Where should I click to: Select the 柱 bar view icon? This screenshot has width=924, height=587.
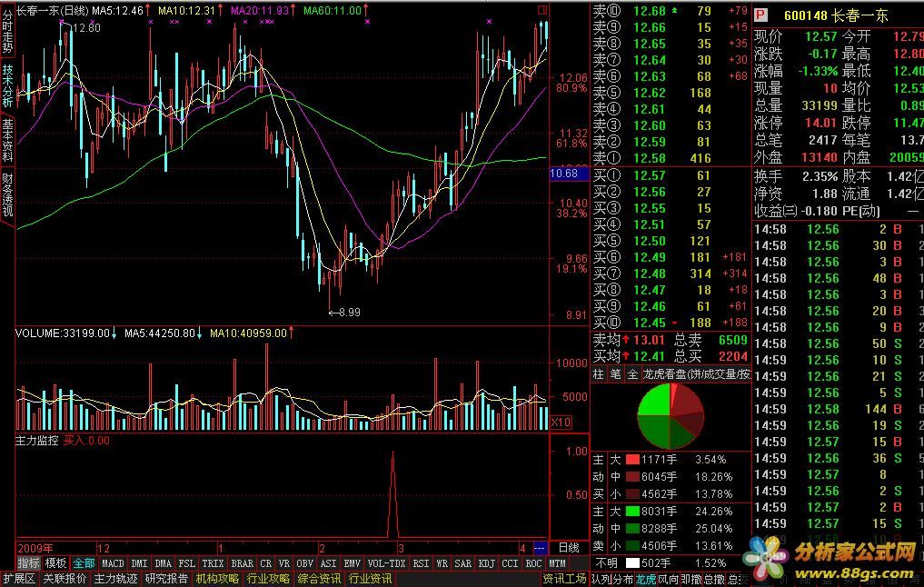(599, 373)
